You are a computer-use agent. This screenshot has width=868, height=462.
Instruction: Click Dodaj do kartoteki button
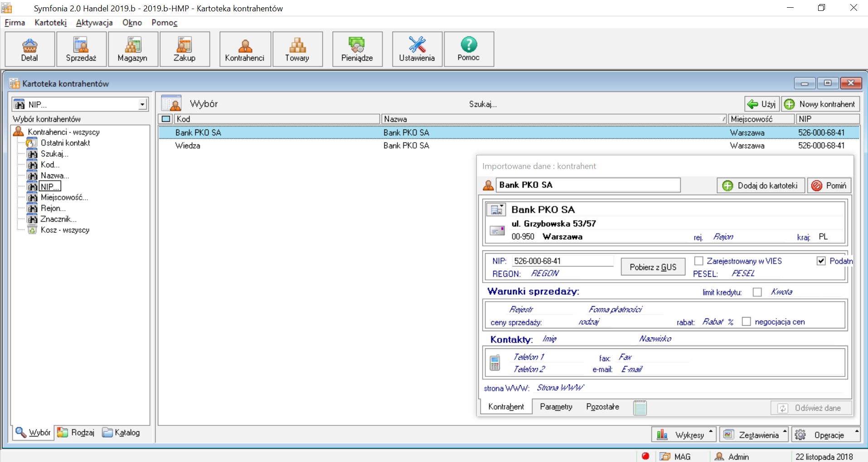pyautogui.click(x=761, y=185)
